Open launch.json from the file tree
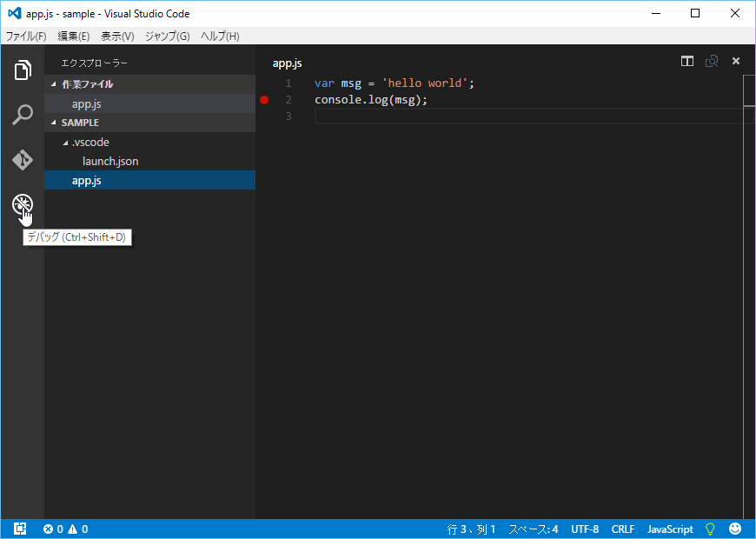 pos(110,161)
